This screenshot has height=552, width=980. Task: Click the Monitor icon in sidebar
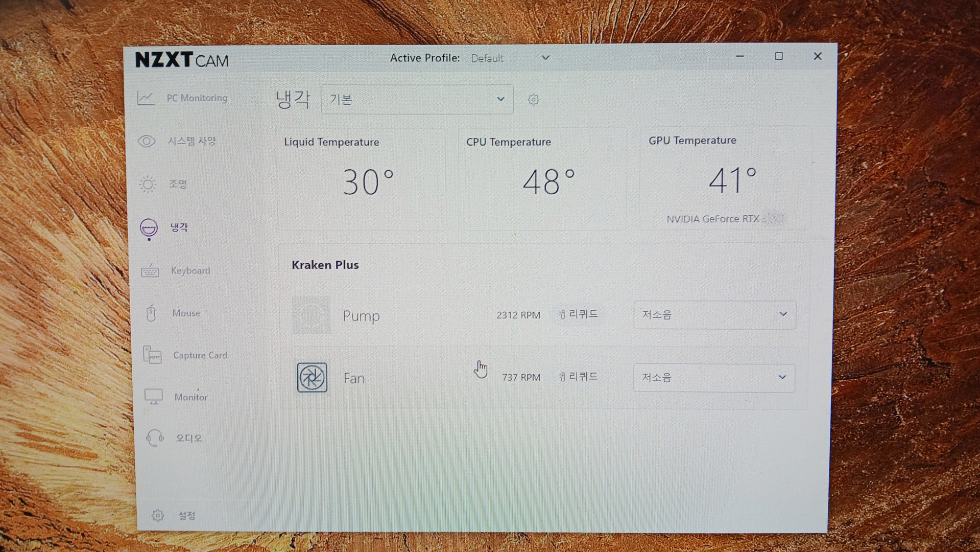pos(153,397)
